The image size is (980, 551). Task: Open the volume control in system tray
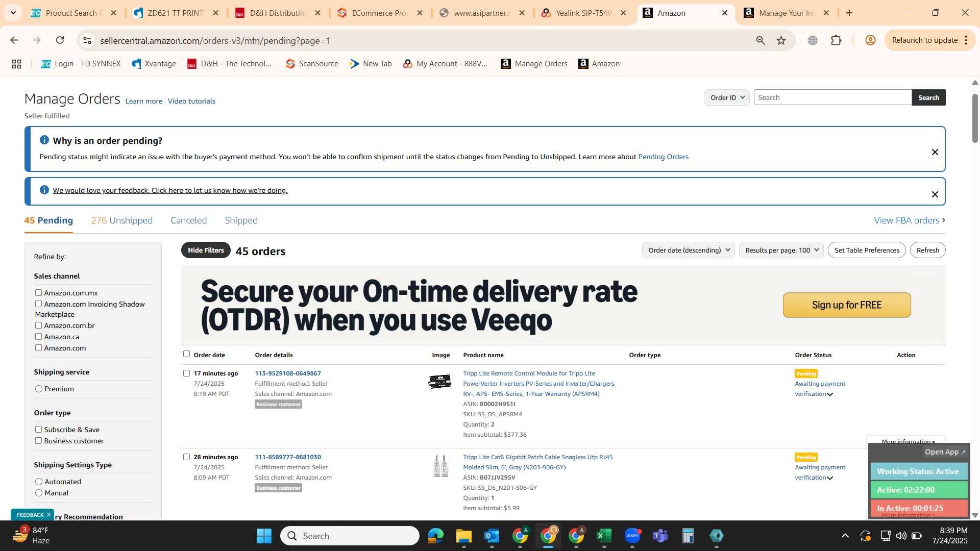(x=901, y=536)
